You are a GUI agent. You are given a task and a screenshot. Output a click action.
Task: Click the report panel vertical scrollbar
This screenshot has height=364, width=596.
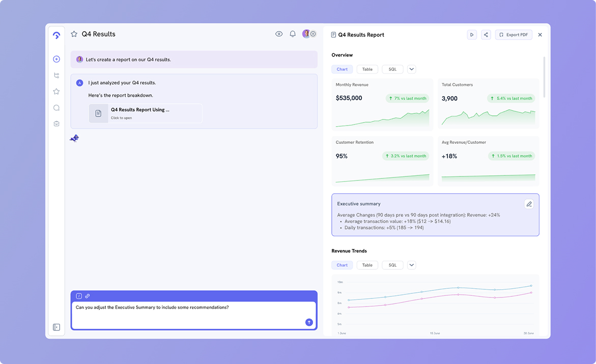tap(544, 76)
